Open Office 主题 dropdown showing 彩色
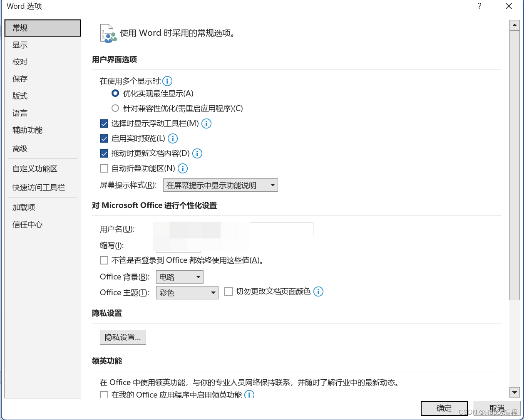Viewport: 524px width, 420px height. pyautogui.click(x=187, y=293)
